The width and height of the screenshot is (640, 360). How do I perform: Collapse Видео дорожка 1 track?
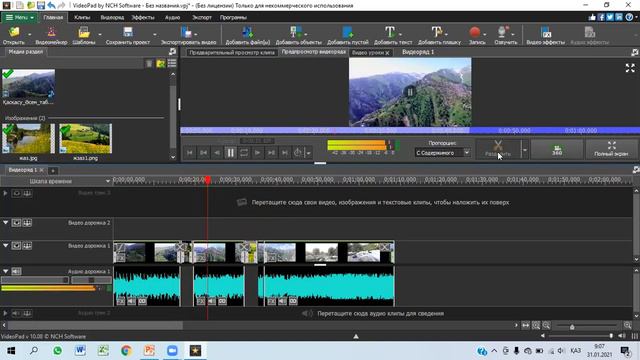pos(6,246)
